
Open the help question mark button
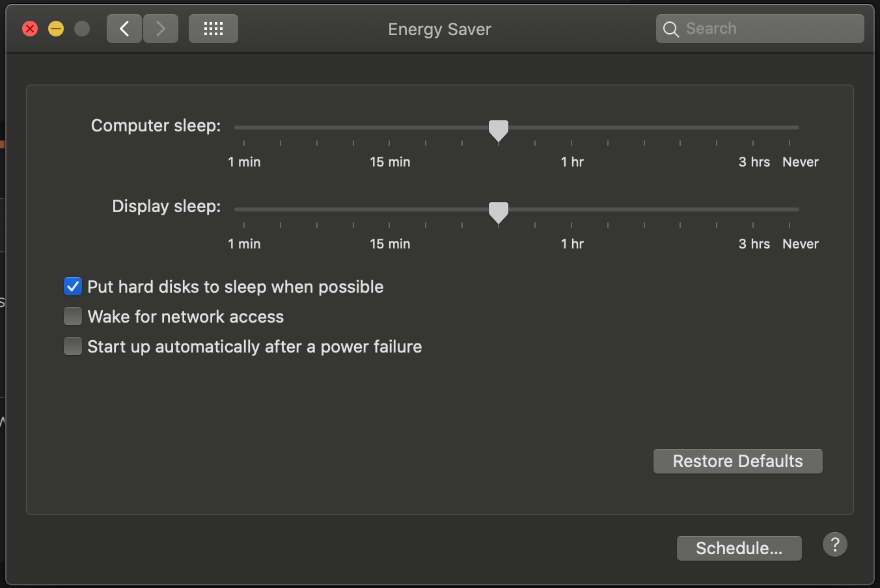coord(835,544)
